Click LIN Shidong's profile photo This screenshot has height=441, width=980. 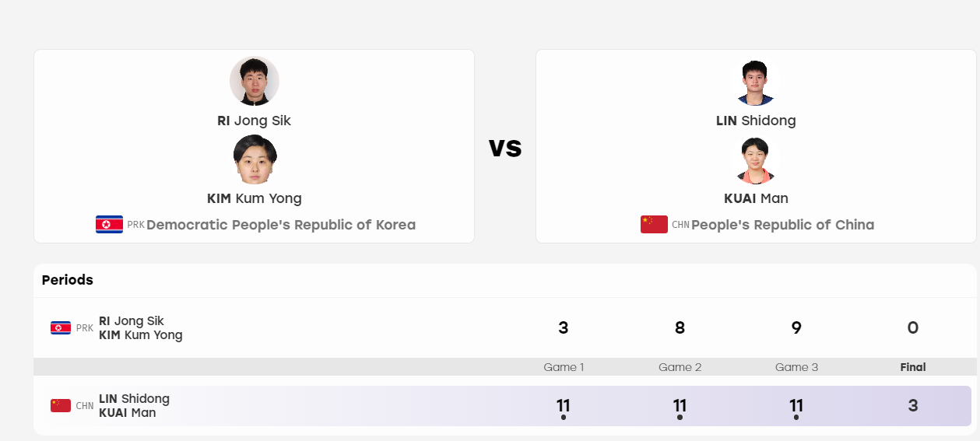pos(756,81)
